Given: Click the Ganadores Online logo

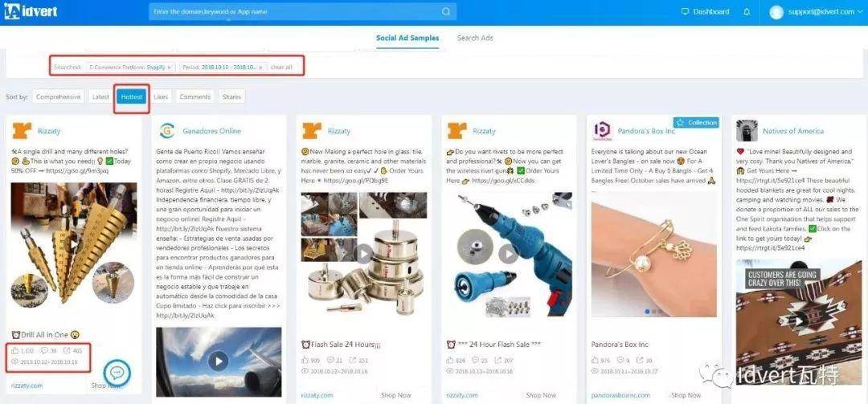Looking at the screenshot, I should [x=166, y=131].
